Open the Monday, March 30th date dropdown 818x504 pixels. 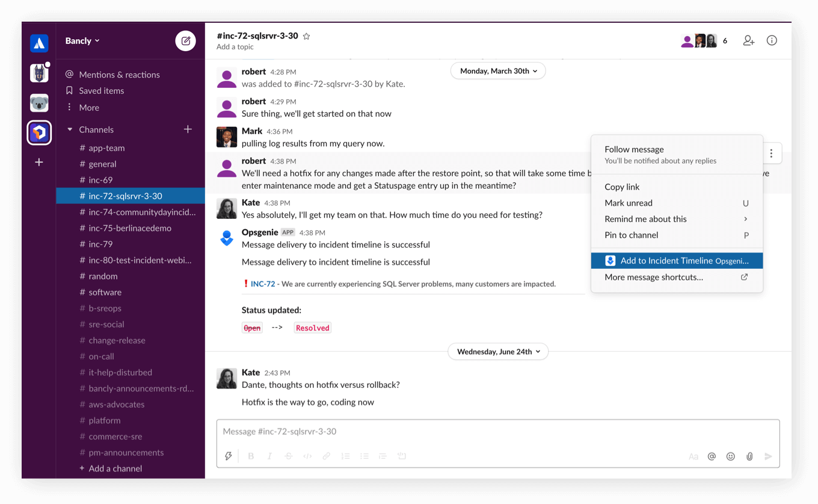(x=497, y=70)
